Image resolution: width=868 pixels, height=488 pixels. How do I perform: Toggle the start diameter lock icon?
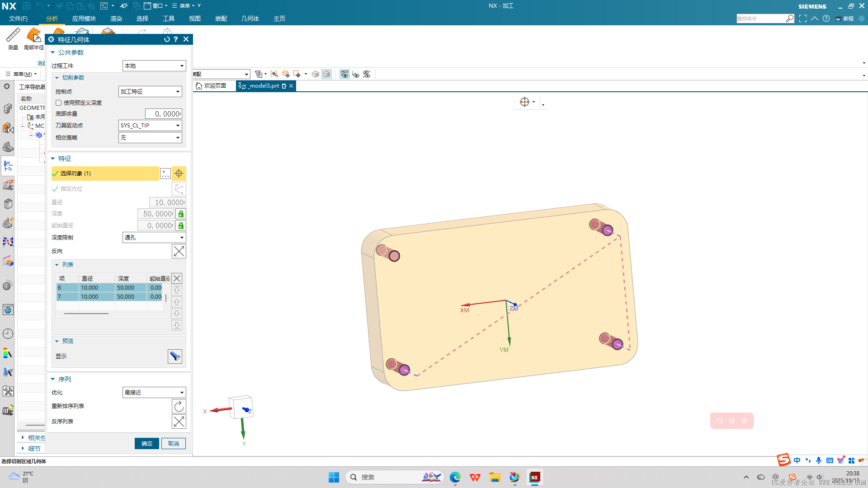click(x=181, y=225)
